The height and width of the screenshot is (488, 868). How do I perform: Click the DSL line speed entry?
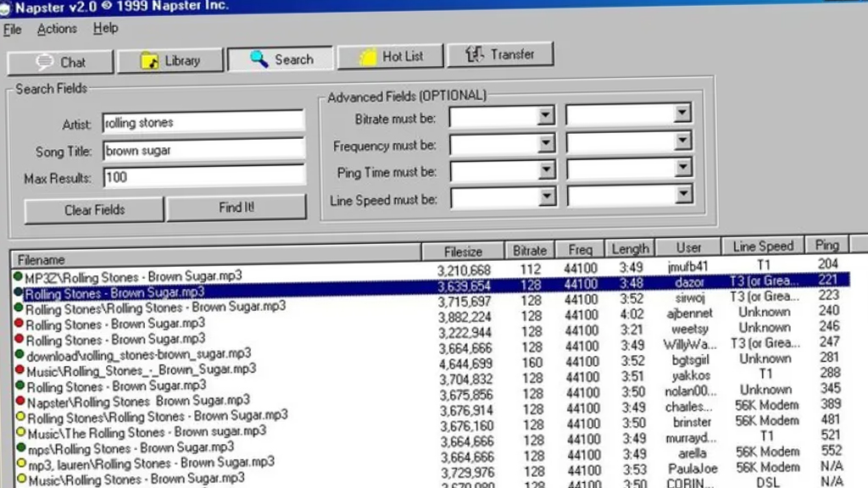[768, 482]
